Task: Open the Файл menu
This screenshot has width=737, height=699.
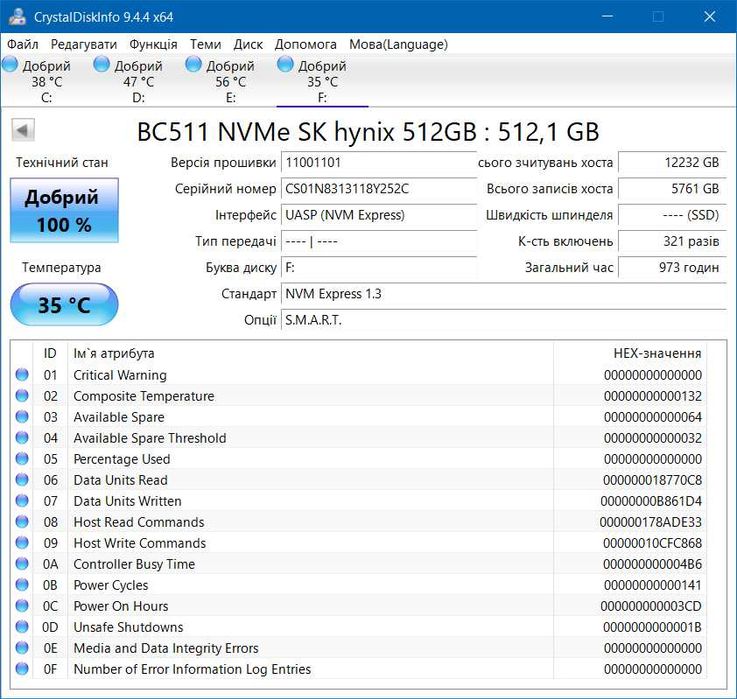Action: (23, 44)
